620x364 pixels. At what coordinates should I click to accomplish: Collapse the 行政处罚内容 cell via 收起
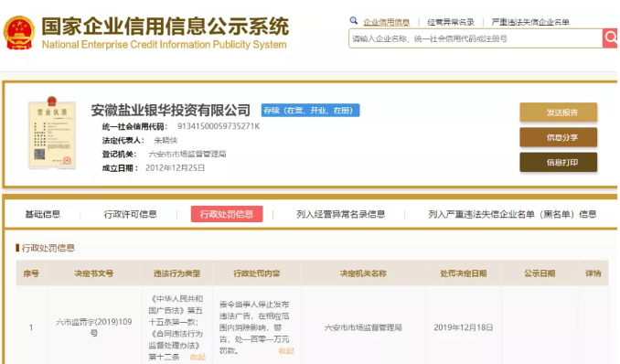click(x=286, y=350)
